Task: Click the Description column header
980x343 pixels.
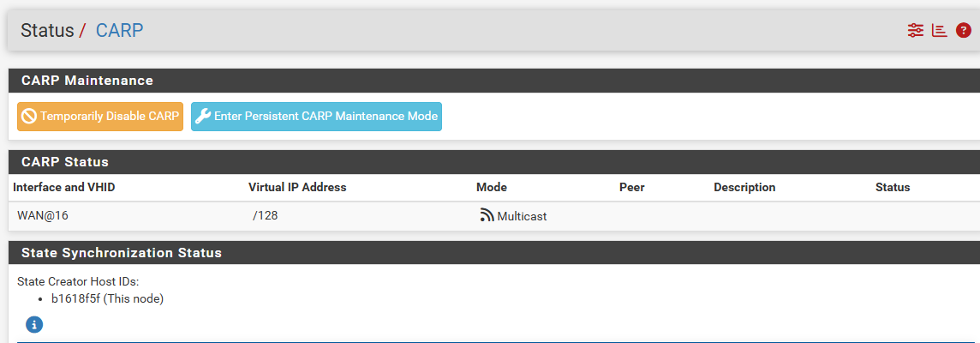Action: (744, 187)
